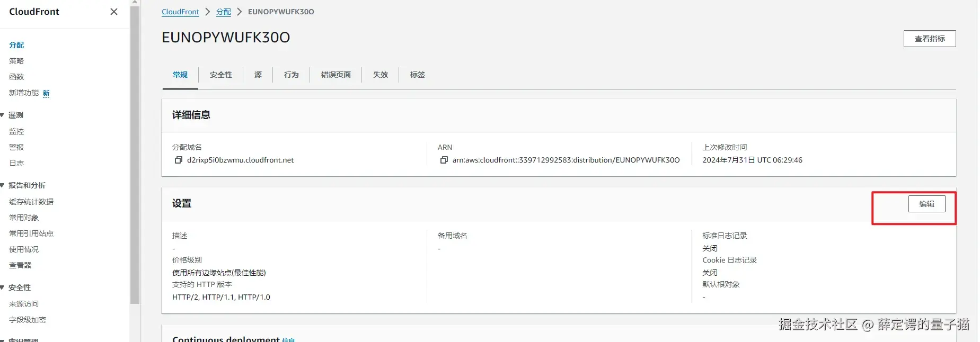Click the 编辑 button in settings

926,204
